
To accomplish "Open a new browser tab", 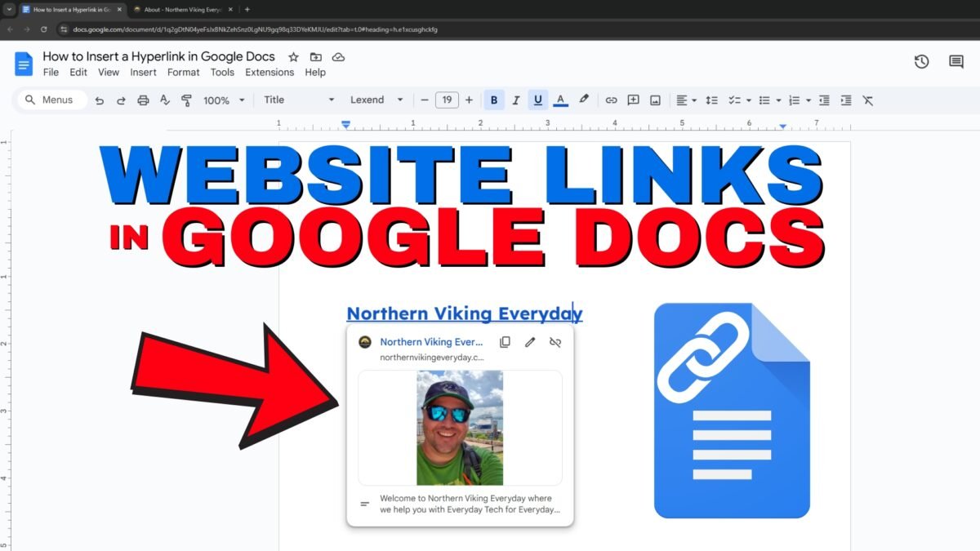I will 247,10.
